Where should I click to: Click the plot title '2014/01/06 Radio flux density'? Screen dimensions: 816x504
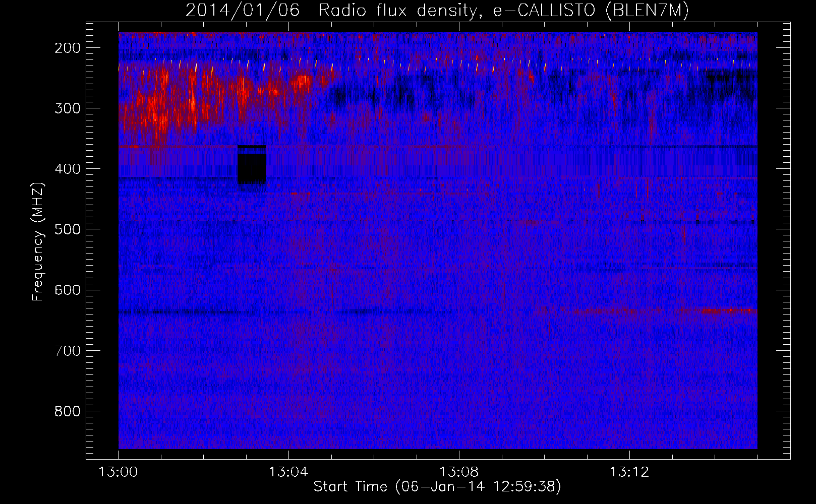click(x=437, y=11)
